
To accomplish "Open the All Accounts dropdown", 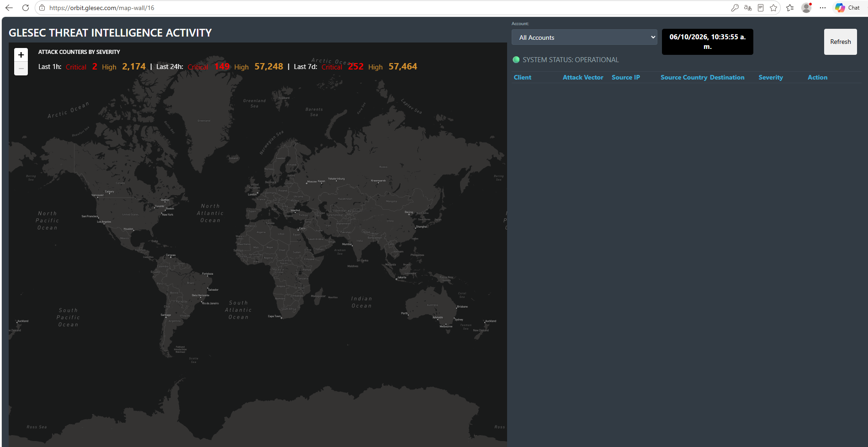I will (584, 37).
